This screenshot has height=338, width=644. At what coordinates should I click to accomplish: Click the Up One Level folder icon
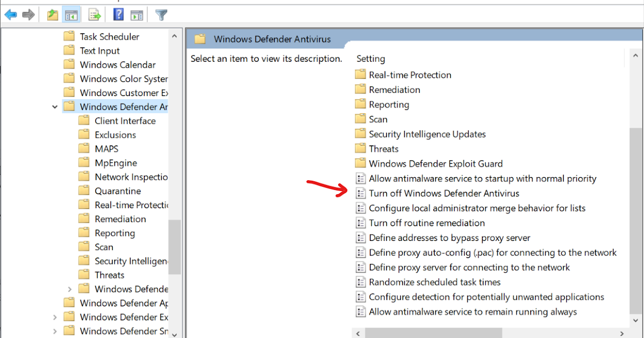(52, 15)
